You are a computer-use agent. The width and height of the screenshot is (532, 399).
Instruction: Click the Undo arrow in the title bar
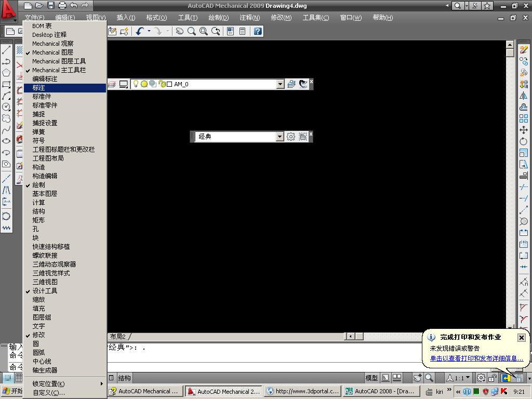point(73,5)
